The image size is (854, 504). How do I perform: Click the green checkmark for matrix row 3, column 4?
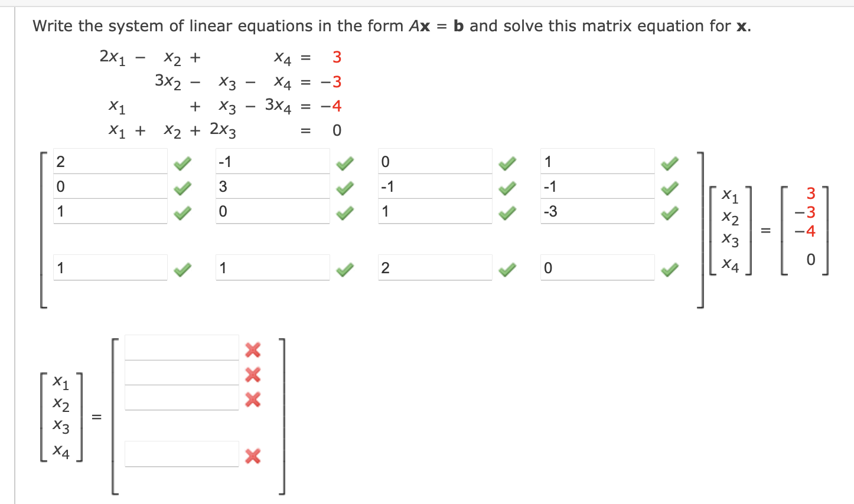point(669,212)
